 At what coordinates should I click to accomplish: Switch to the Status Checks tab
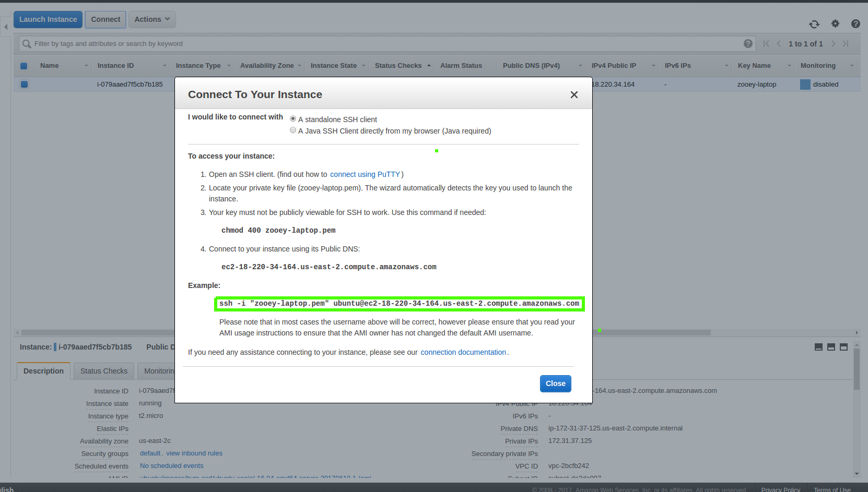[103, 370]
